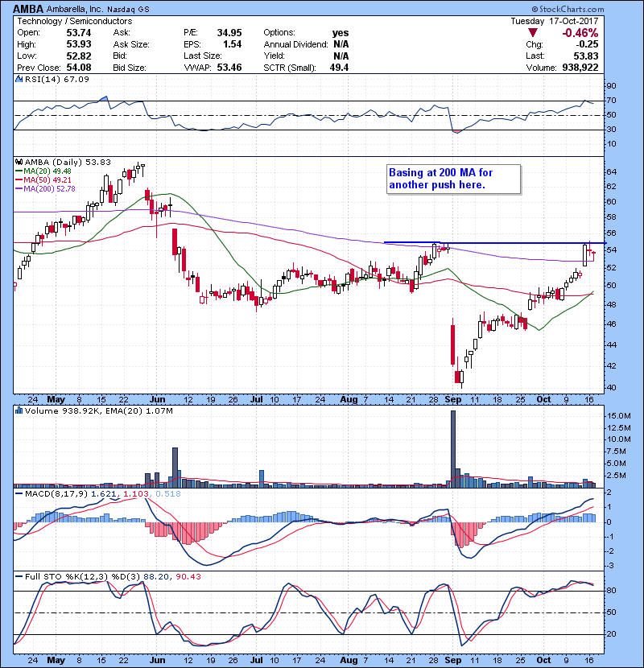The image size is (644, 668).
Task: Click the -0.46% change value
Action: [580, 33]
